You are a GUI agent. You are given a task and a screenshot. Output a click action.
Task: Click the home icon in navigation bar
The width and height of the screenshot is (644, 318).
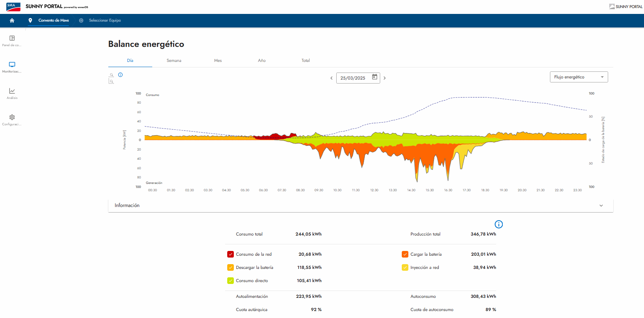(12, 21)
